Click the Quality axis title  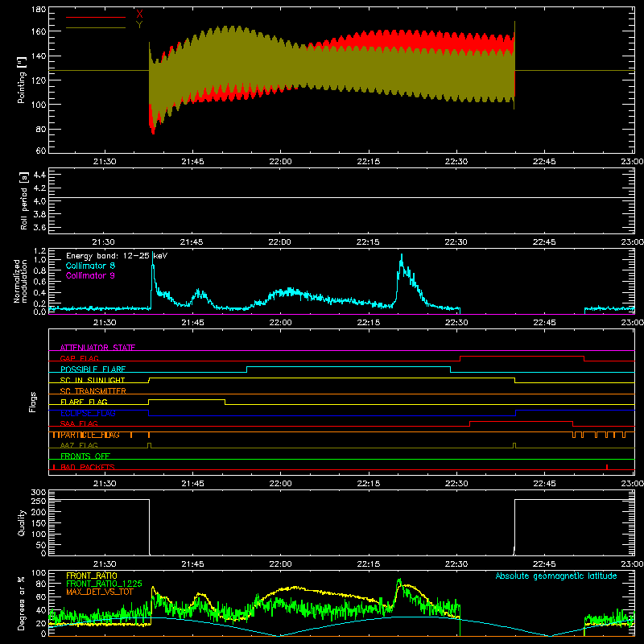tap(22, 522)
